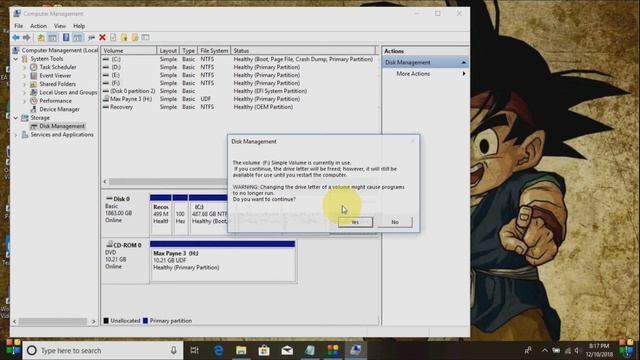Sort by the File System column header

(x=214, y=51)
